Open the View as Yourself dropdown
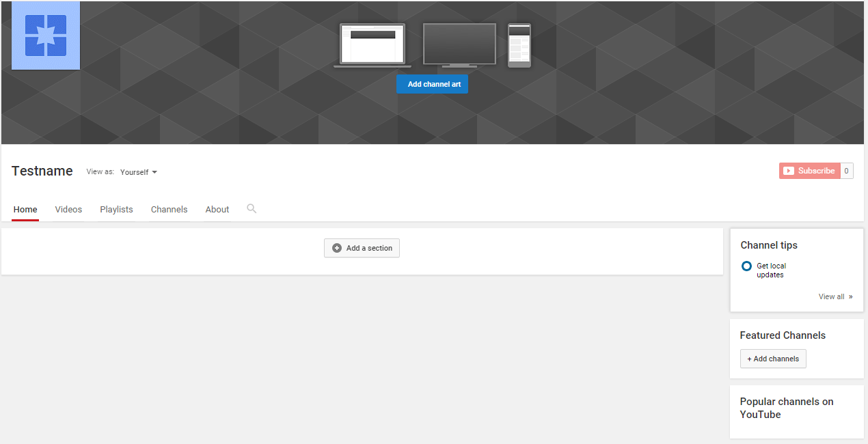The width and height of the screenshot is (868, 444). pos(138,171)
